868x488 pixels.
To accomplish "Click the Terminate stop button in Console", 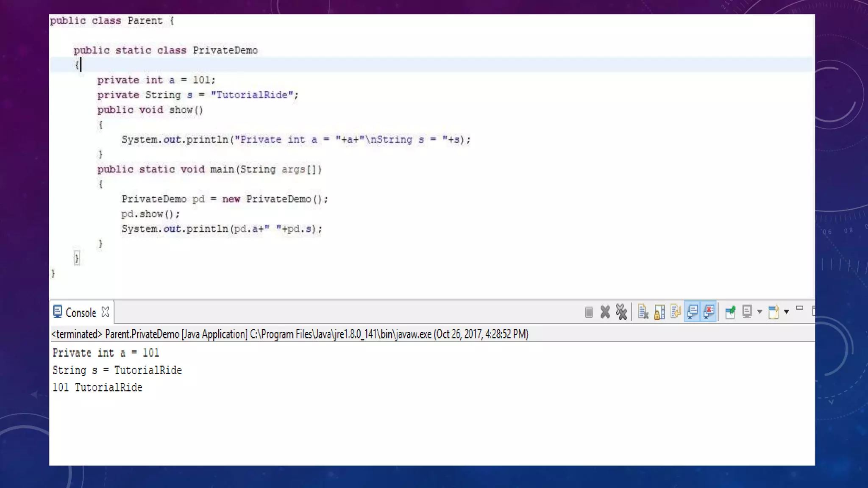I will pos(589,312).
